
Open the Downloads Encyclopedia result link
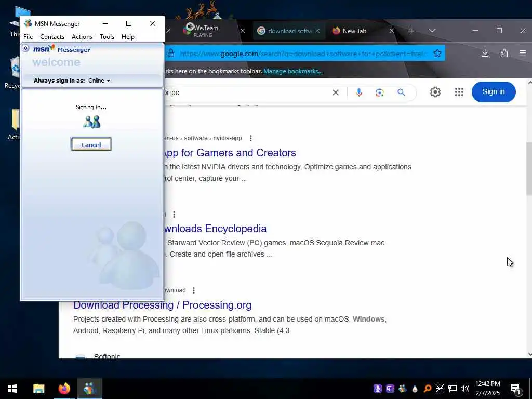coord(216,229)
